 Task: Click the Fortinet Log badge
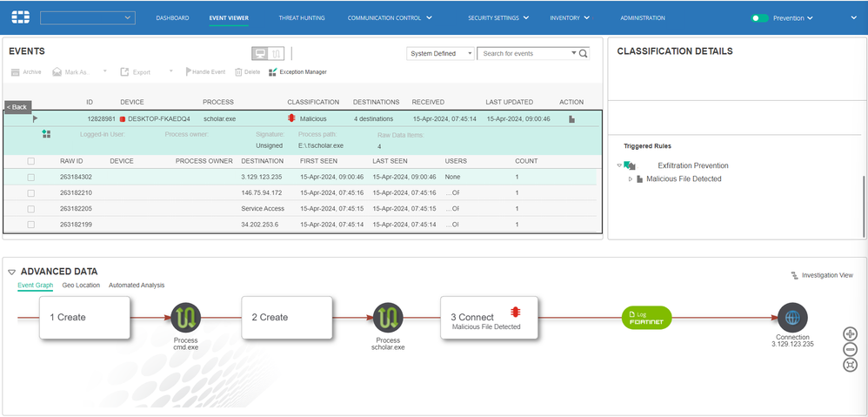pyautogui.click(x=646, y=317)
